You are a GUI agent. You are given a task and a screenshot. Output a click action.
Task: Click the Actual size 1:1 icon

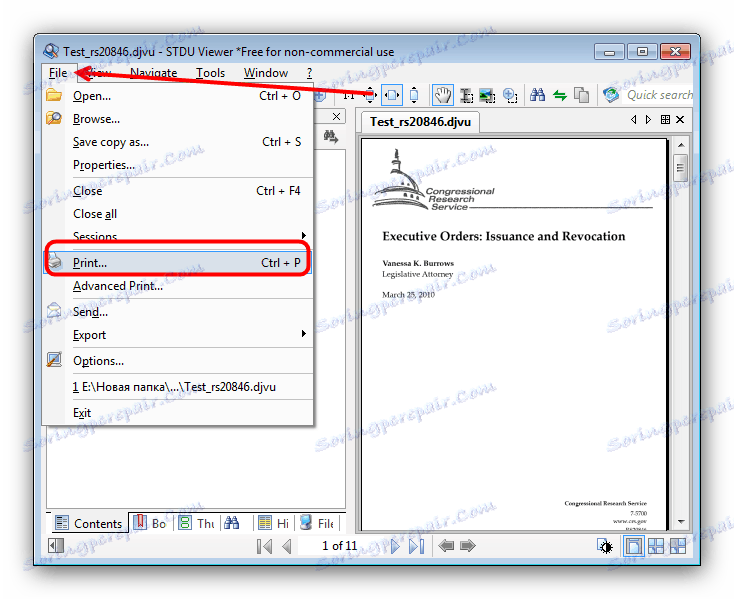pyautogui.click(x=349, y=95)
